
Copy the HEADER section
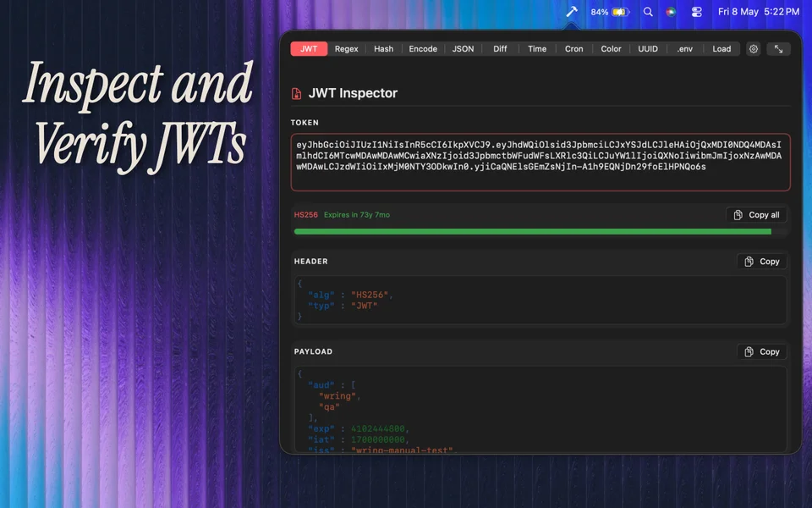(x=762, y=262)
